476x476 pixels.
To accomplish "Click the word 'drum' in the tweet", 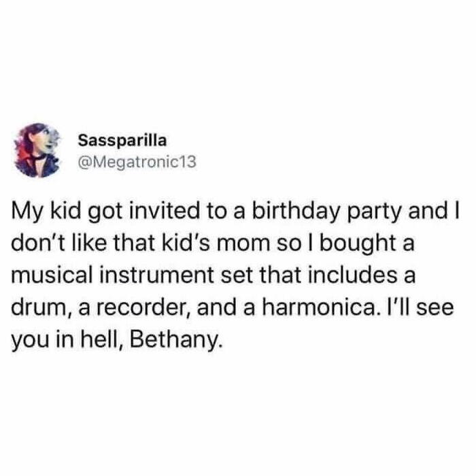I will point(42,308).
